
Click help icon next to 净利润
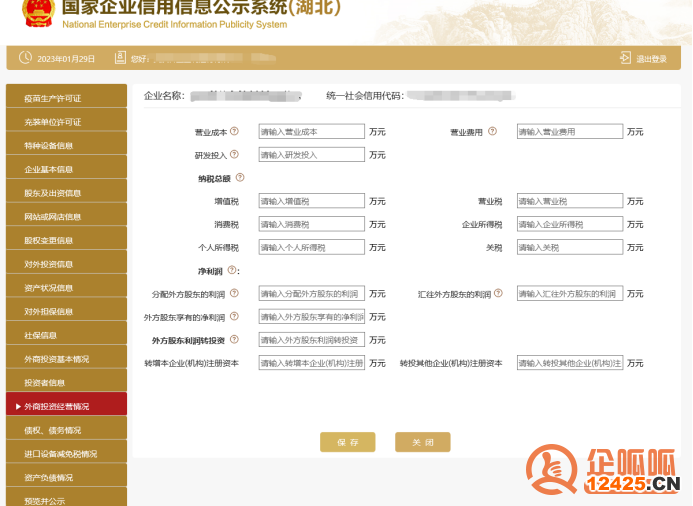[x=232, y=270]
